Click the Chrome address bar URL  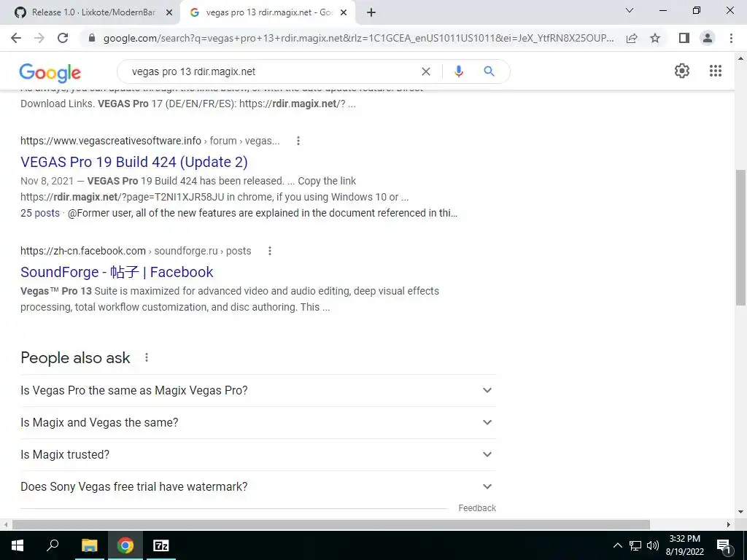358,38
